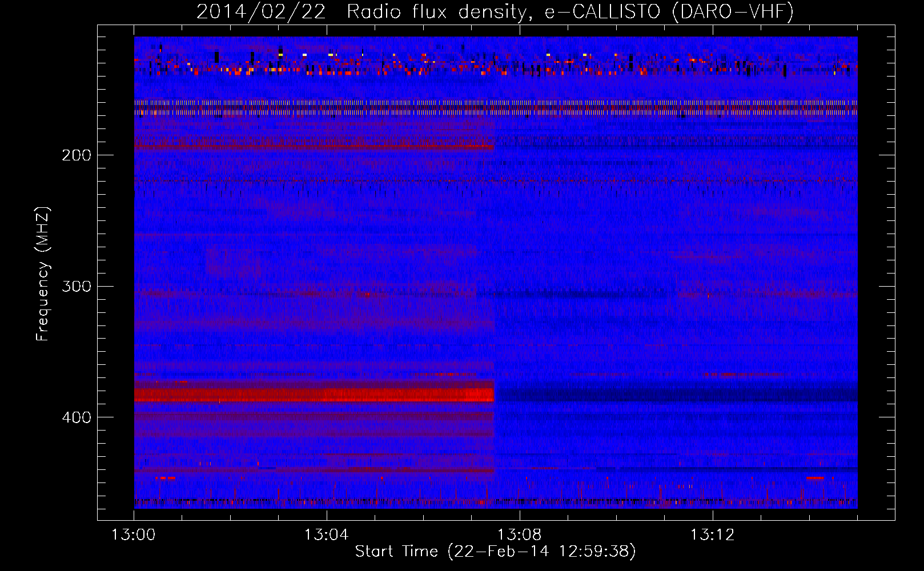This screenshot has height=571, width=924.
Task: Click the 13:08 time tick label
Action: [519, 535]
